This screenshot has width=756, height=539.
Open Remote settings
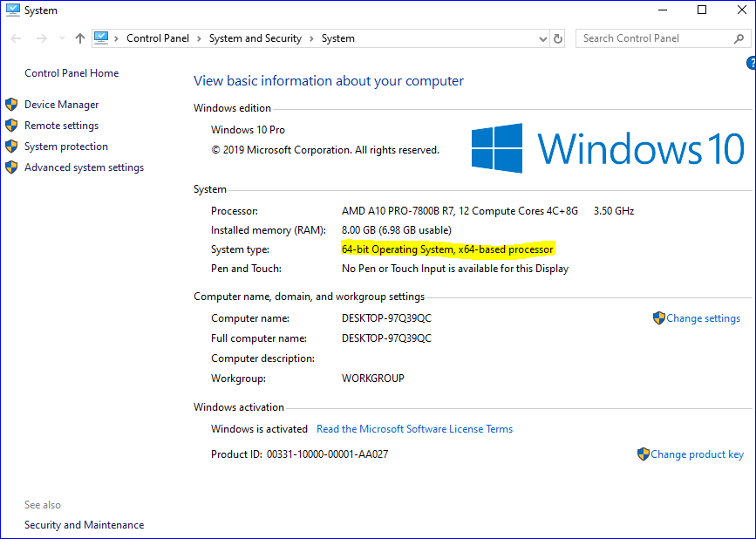tap(61, 126)
